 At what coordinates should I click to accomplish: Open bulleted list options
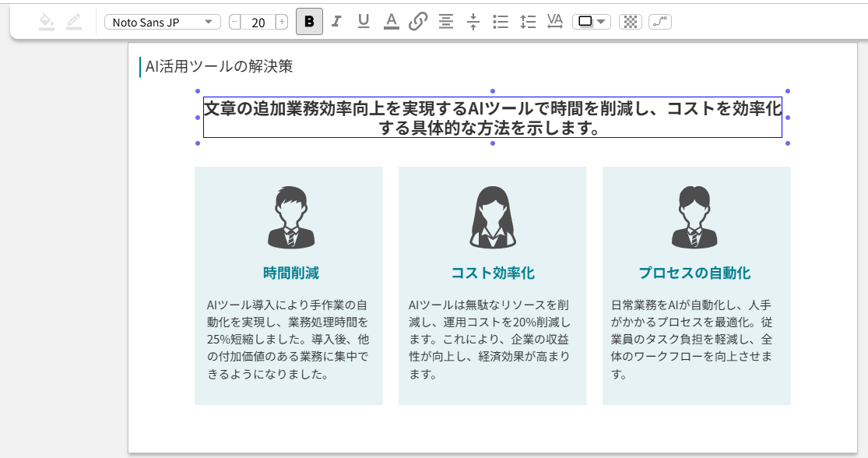pyautogui.click(x=501, y=22)
